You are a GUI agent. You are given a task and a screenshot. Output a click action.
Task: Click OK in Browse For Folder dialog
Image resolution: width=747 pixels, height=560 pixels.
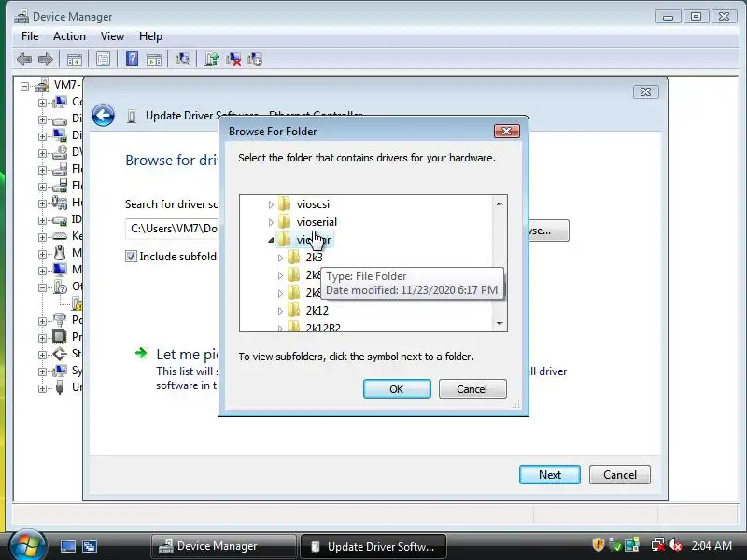[x=397, y=389]
